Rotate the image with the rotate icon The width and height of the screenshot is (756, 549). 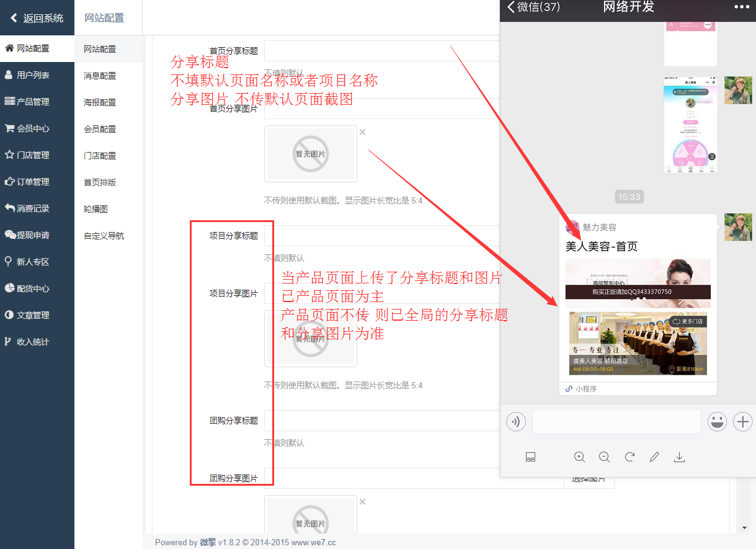629,457
